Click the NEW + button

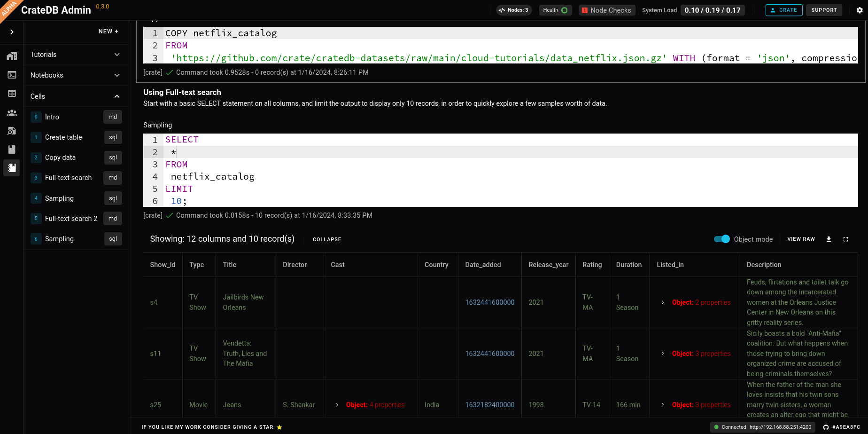coord(108,32)
